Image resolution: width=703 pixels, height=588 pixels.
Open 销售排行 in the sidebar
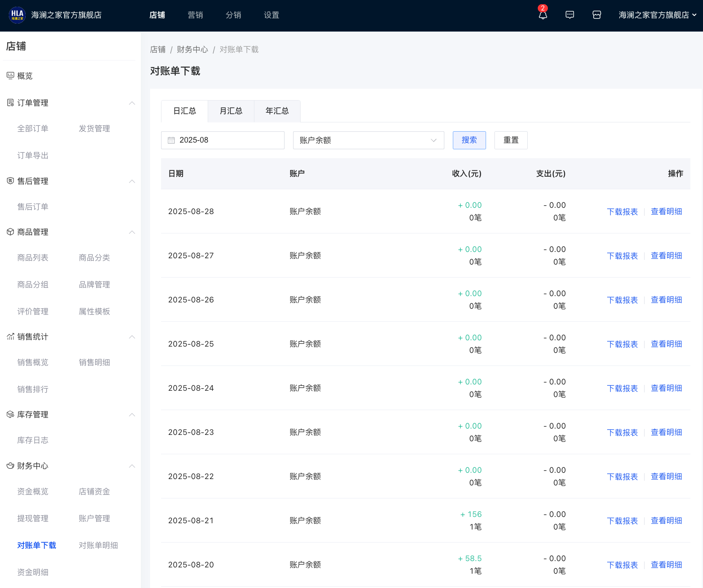click(x=33, y=389)
